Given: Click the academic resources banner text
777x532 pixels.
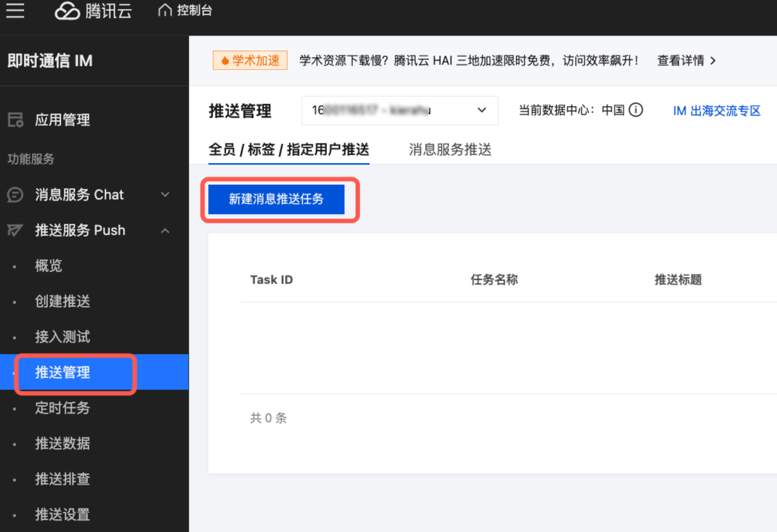Looking at the screenshot, I should (469, 61).
